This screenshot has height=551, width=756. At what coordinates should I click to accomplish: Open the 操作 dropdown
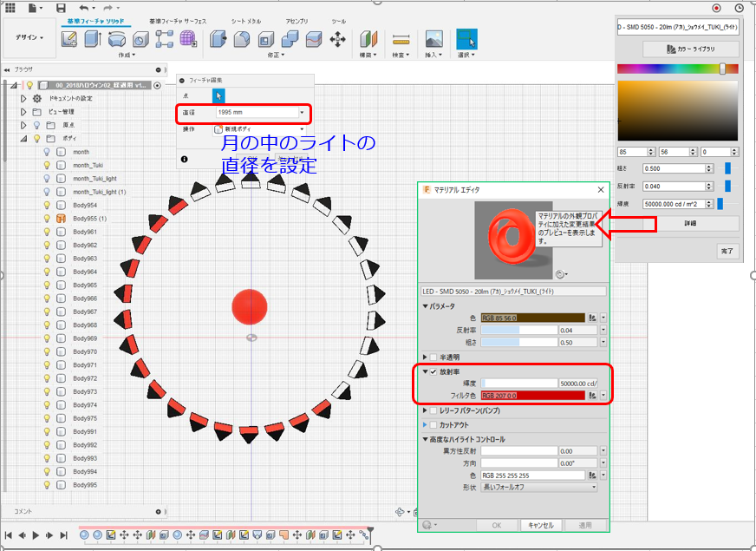tap(259, 129)
